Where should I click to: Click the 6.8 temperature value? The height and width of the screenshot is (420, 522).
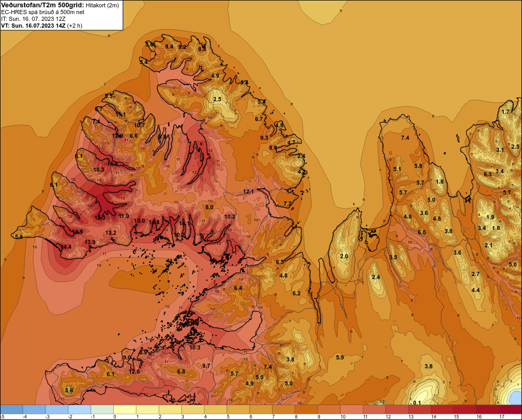tap(181, 372)
